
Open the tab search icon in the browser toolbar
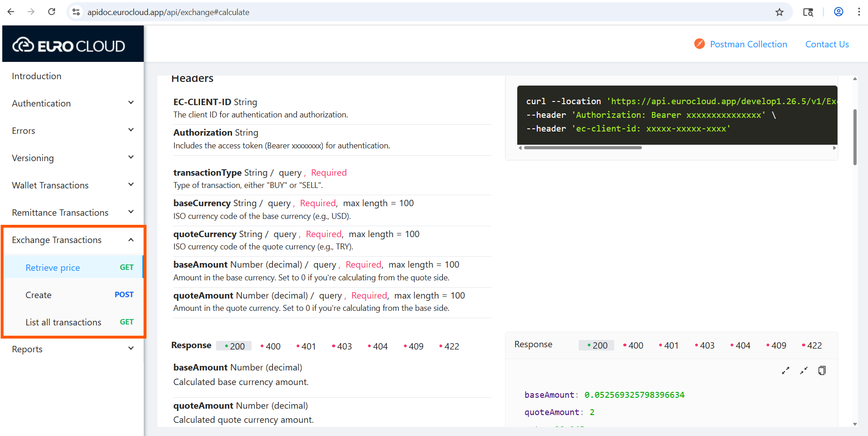[808, 12]
